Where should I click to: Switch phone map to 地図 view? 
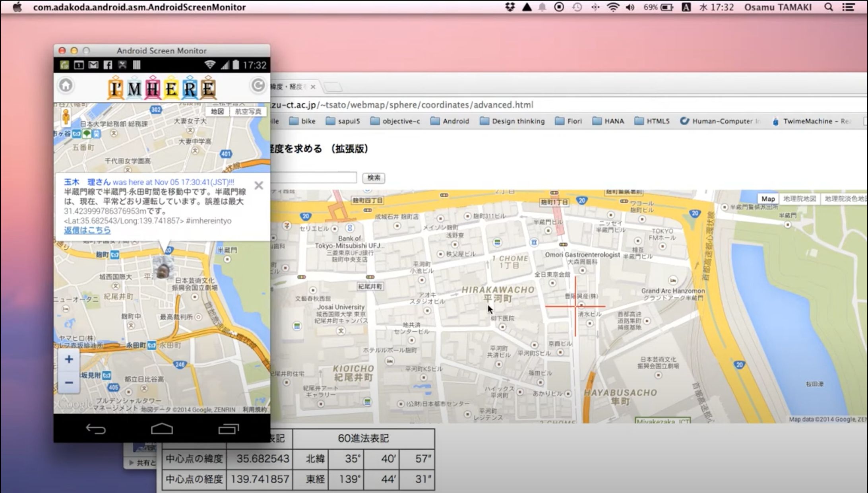pyautogui.click(x=217, y=112)
